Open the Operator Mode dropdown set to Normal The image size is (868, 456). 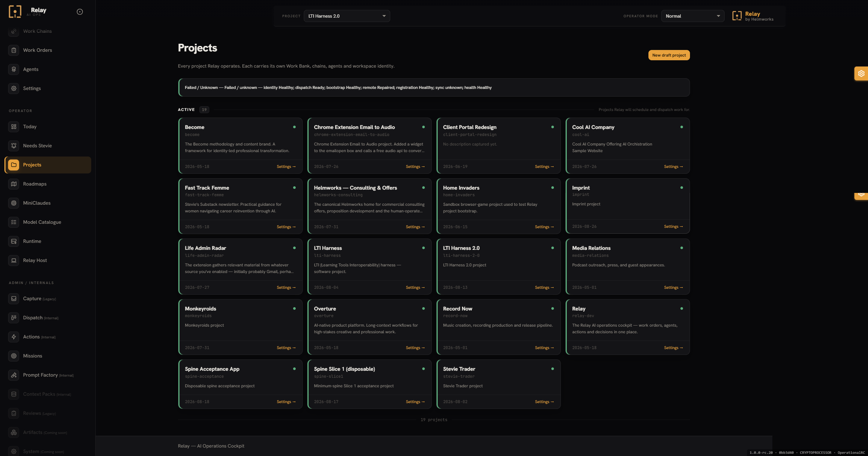pyautogui.click(x=693, y=16)
